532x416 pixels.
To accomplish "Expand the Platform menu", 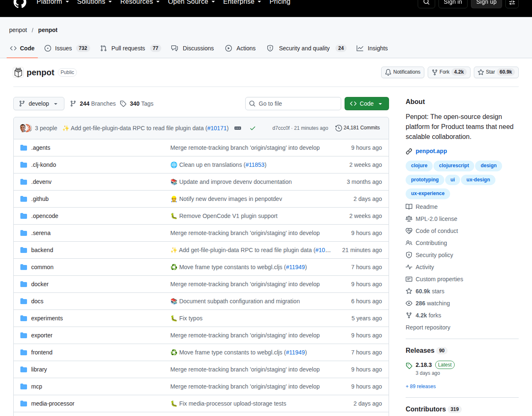I will tap(53, 2).
